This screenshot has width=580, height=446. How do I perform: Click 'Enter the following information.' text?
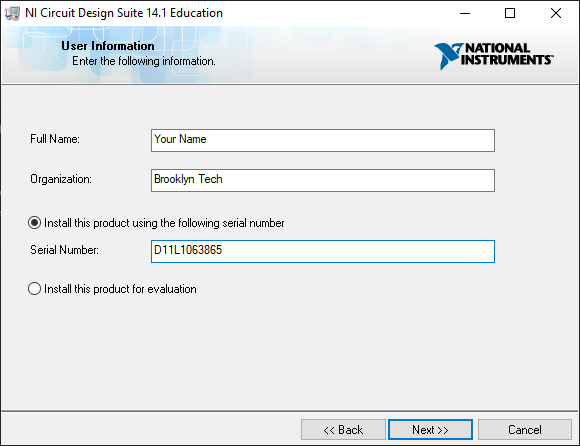144,61
